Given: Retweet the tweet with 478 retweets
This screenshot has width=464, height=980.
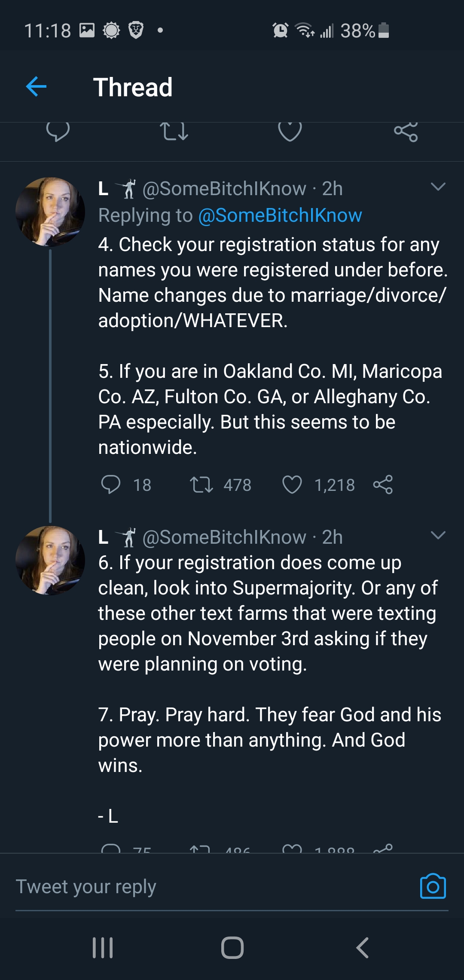Looking at the screenshot, I should pyautogui.click(x=201, y=485).
